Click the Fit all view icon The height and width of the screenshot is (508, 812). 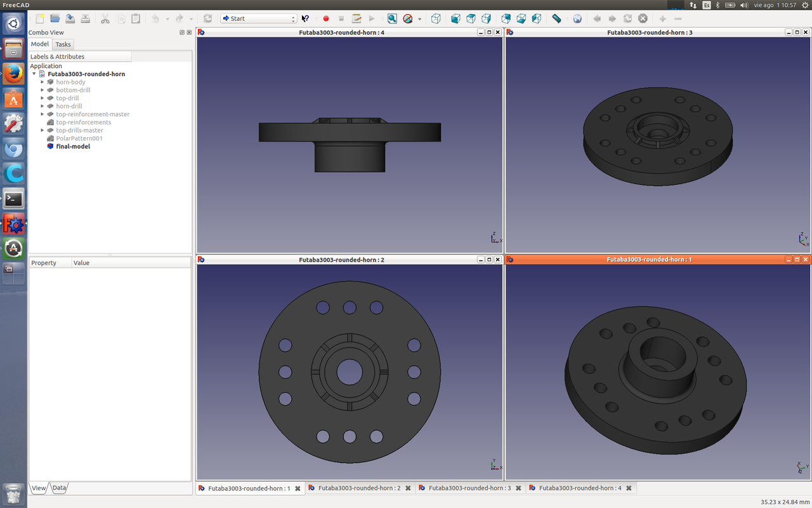click(x=392, y=19)
